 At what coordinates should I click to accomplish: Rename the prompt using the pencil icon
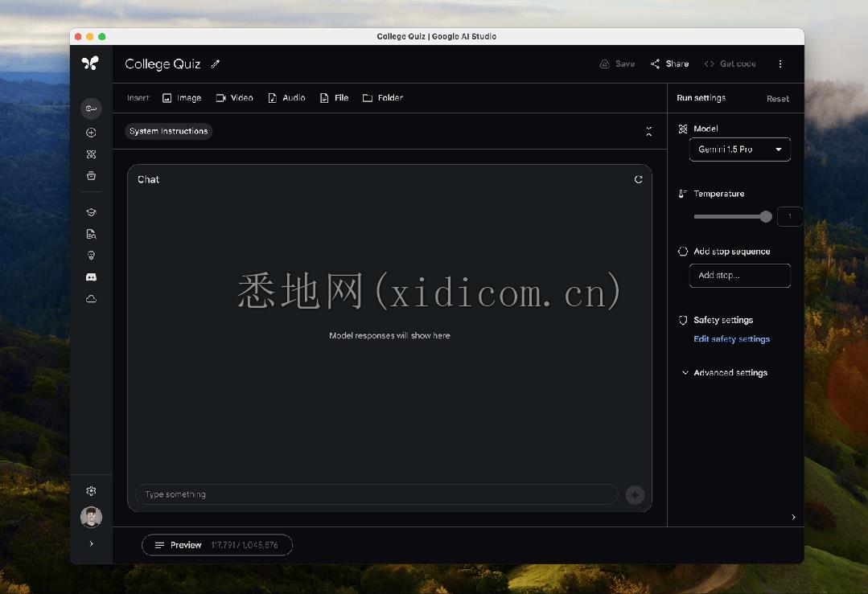tap(215, 63)
